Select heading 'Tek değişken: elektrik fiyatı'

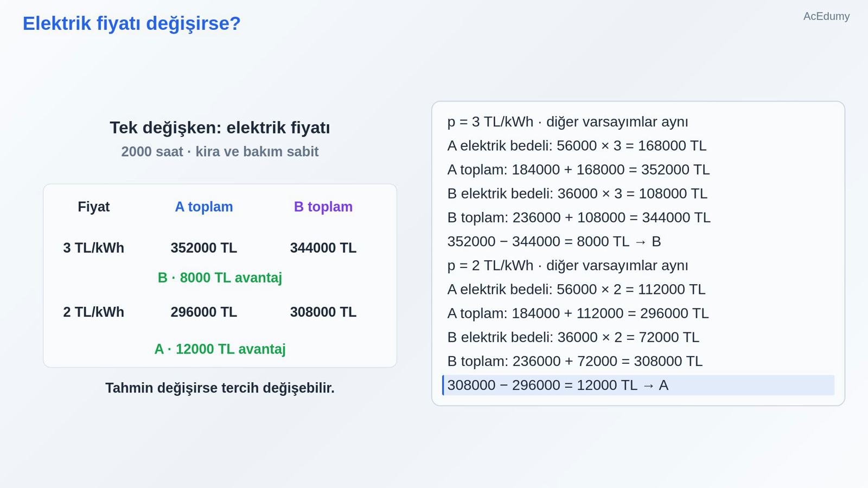[x=220, y=128]
